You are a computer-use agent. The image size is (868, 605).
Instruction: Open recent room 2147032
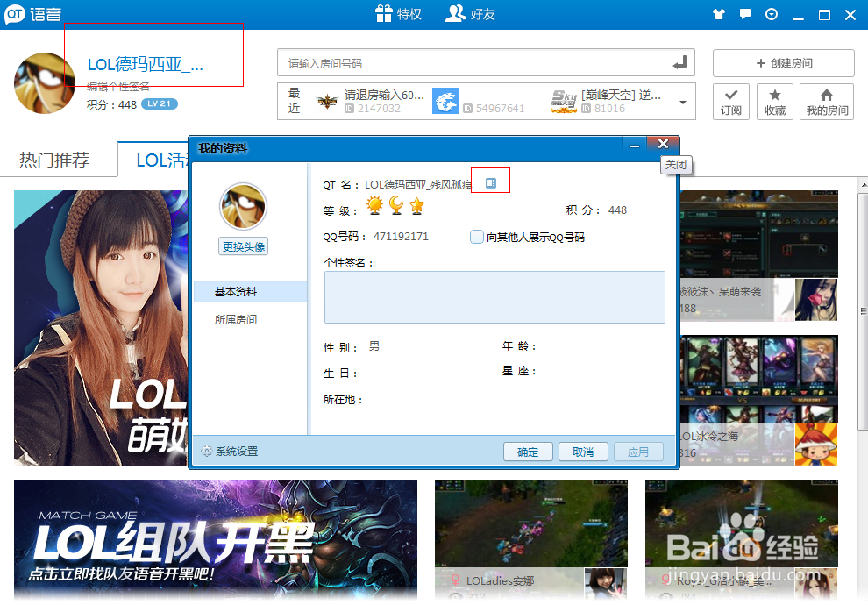coord(371,102)
